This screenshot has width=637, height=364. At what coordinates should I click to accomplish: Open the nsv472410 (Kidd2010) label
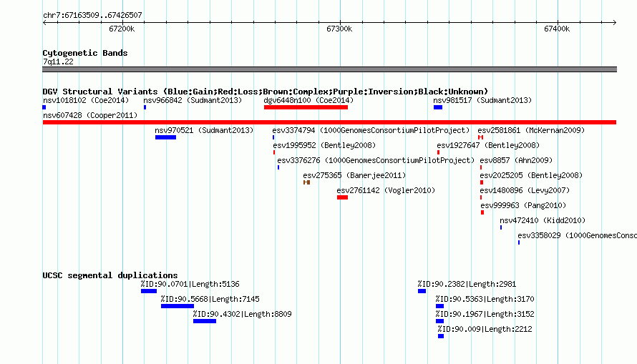pos(543,220)
